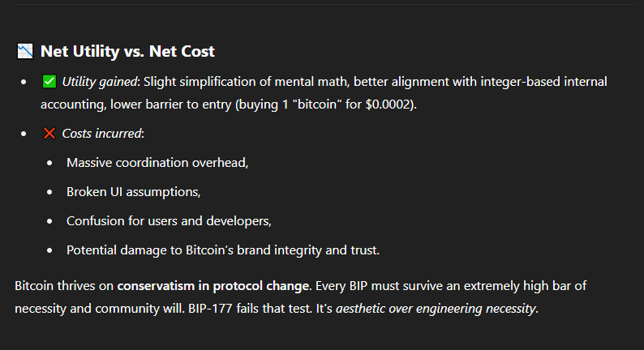Click the italic 'Costs incurred' label
644x350 pixels.
(x=102, y=134)
